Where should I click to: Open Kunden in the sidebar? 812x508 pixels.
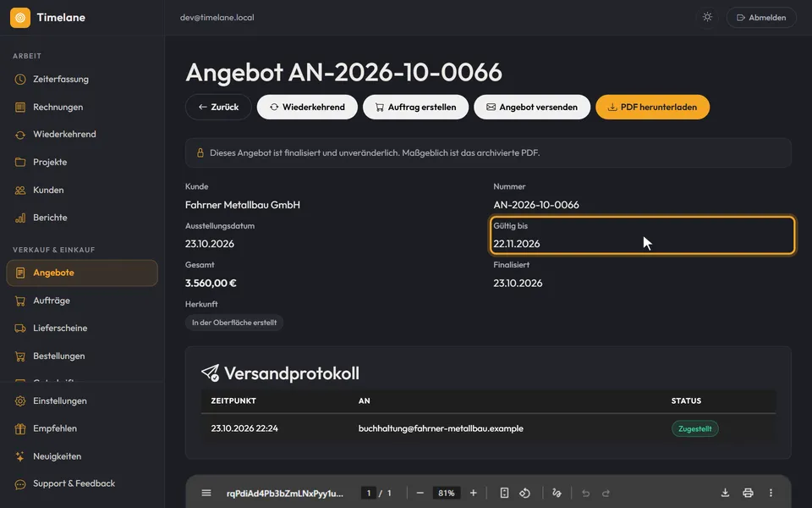82,190
